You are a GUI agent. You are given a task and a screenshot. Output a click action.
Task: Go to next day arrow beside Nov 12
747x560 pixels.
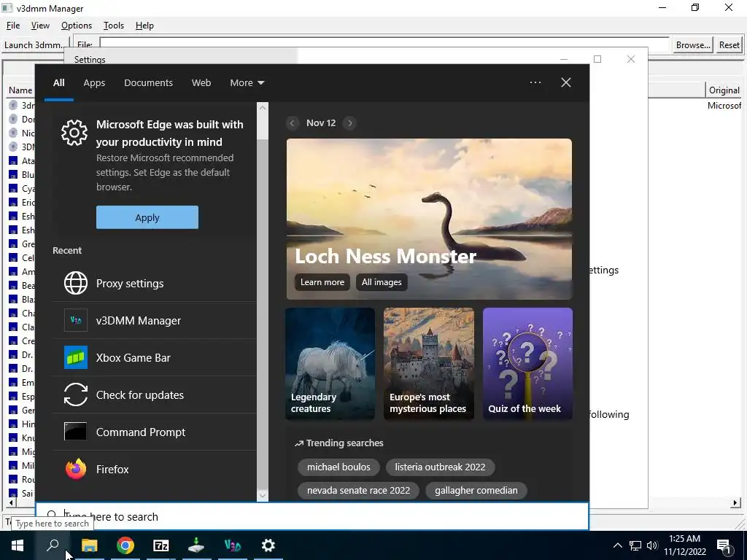[x=349, y=123]
